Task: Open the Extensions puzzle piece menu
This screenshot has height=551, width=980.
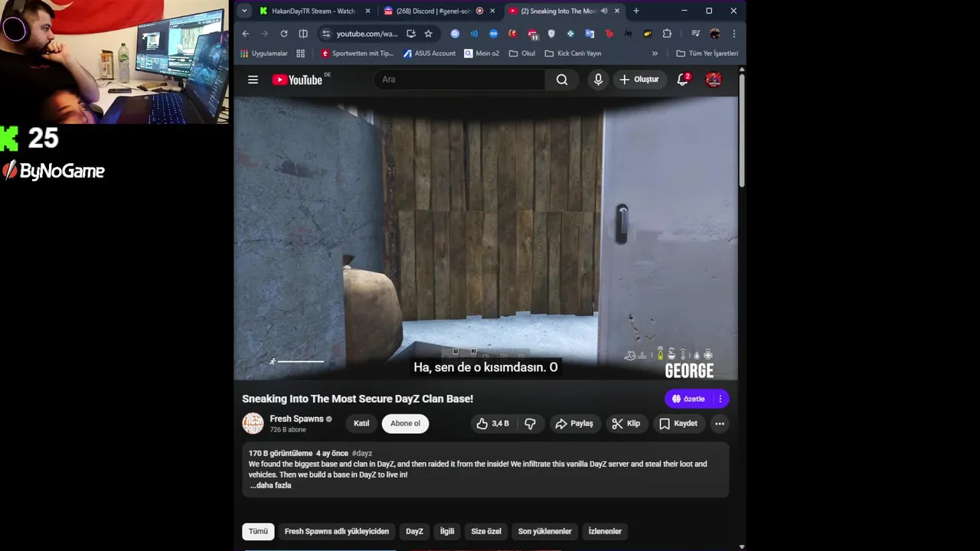Action: click(x=667, y=34)
